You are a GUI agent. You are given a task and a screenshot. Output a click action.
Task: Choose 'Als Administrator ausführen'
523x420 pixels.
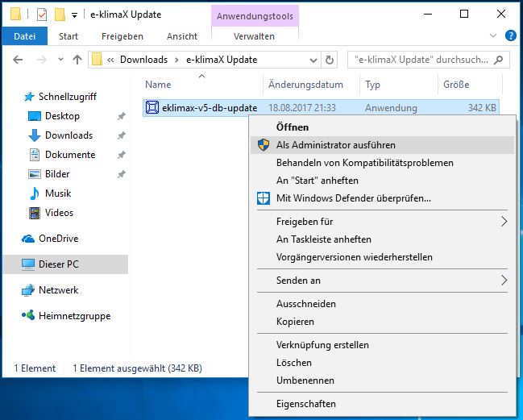click(335, 145)
